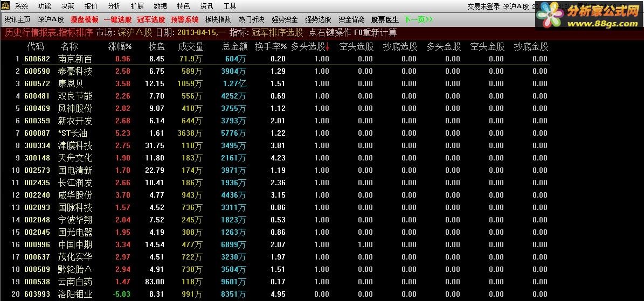Open the 扩展 menu

137,6
